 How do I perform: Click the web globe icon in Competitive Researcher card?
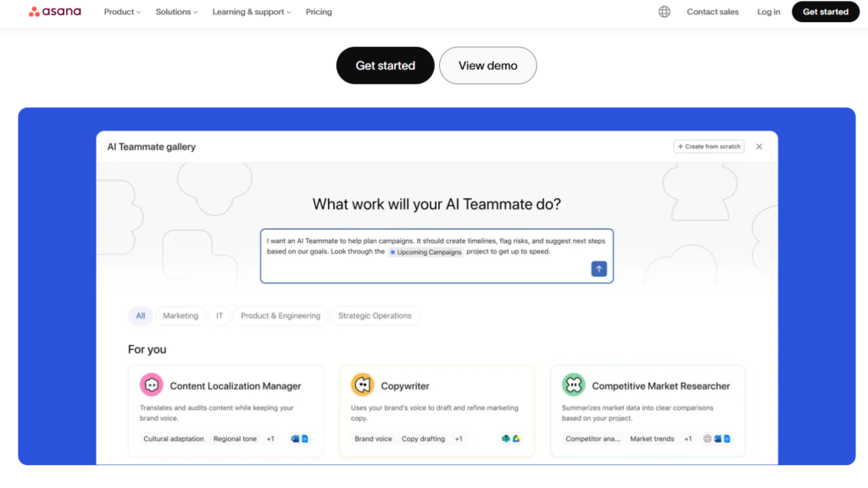tap(708, 439)
